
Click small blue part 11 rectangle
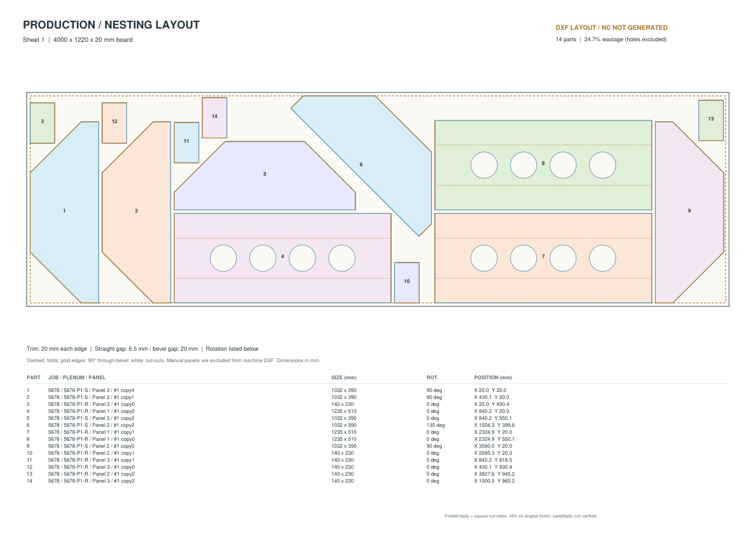coord(187,143)
